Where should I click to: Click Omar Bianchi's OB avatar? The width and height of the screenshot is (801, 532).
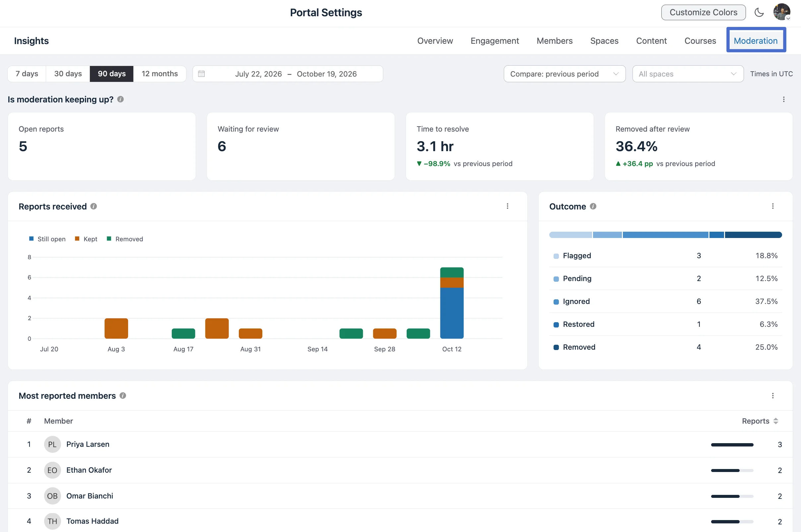click(52, 496)
